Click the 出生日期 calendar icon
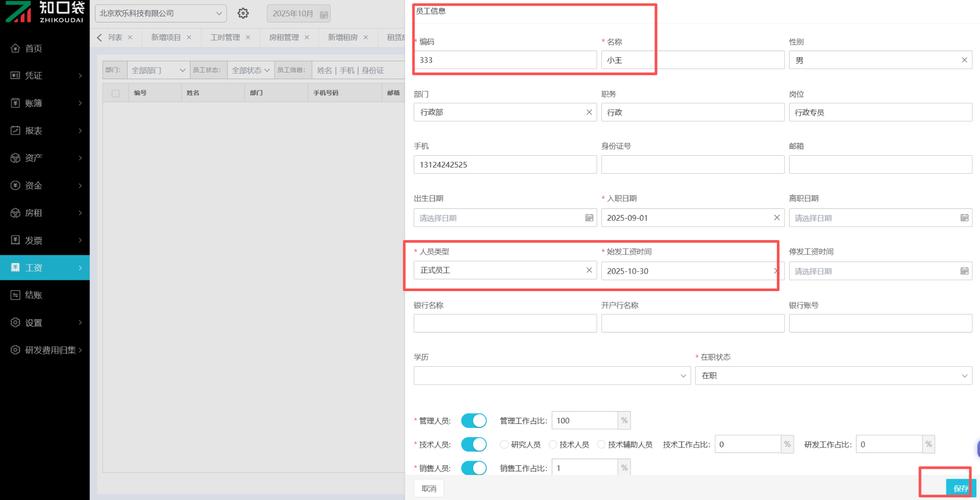The image size is (980, 500). [589, 218]
